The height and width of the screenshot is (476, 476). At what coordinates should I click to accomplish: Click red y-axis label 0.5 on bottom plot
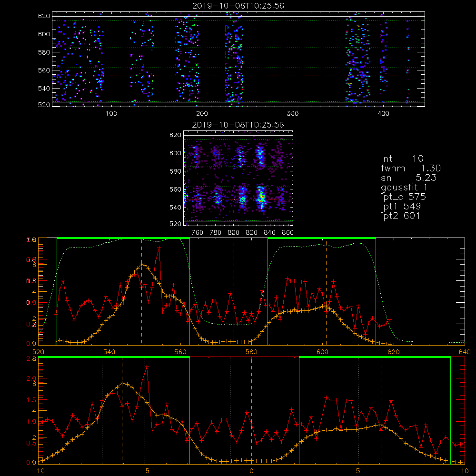31,443
